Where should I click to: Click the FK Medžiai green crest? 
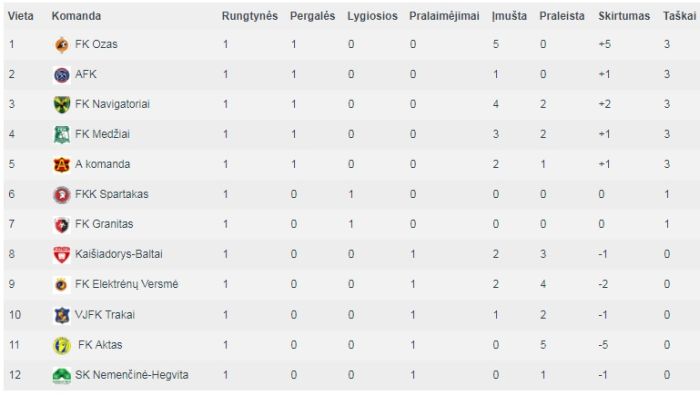(x=62, y=134)
